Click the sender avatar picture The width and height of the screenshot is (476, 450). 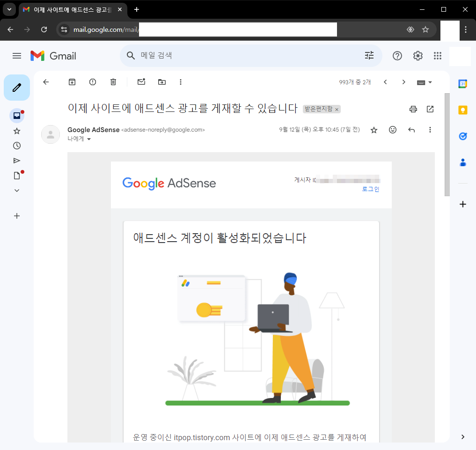point(51,134)
